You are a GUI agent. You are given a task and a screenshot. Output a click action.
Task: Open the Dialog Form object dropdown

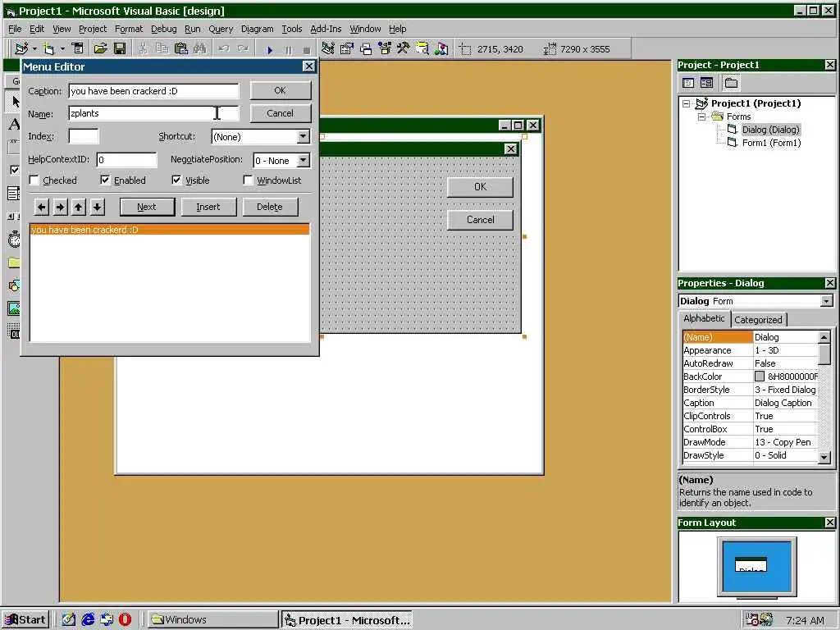[x=826, y=301]
